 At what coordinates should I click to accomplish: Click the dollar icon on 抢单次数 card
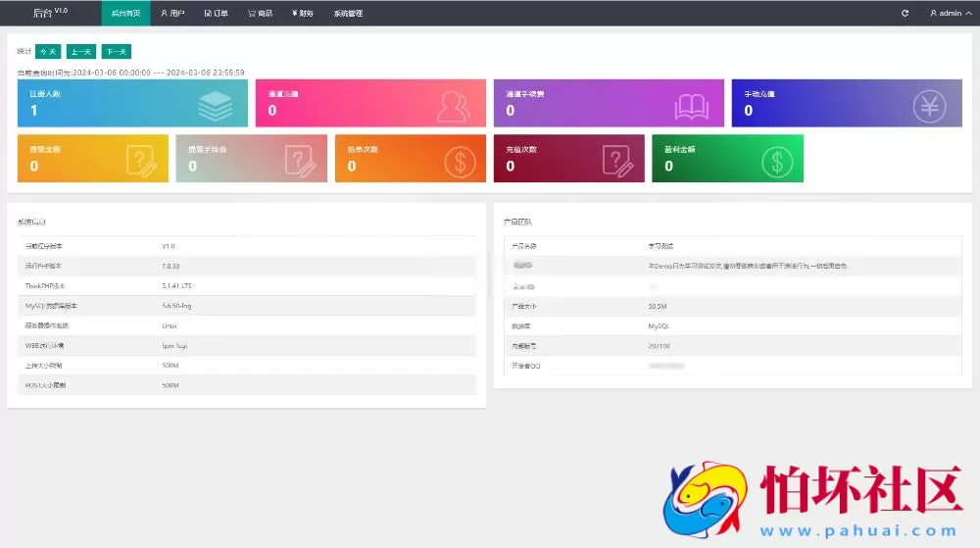(460, 160)
